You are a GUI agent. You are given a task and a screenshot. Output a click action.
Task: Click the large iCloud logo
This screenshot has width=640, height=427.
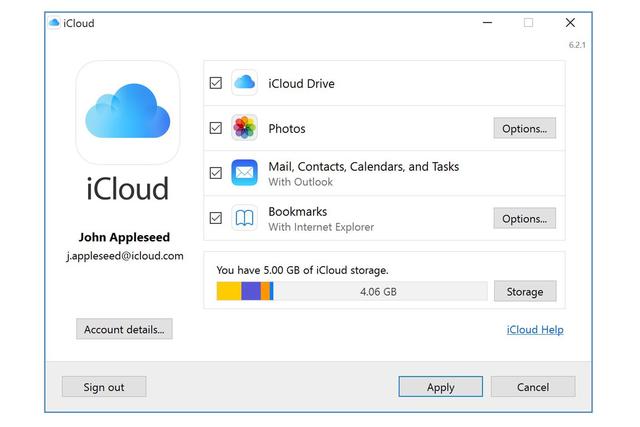(x=128, y=113)
